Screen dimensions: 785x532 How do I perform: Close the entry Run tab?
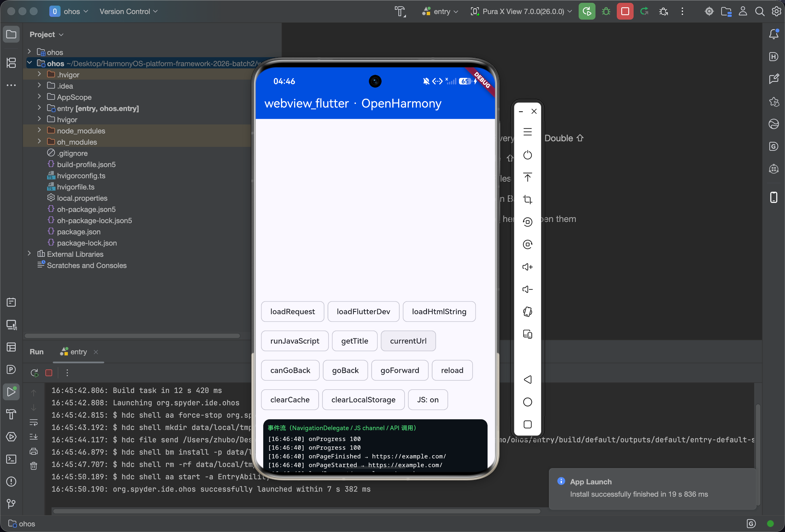click(96, 352)
